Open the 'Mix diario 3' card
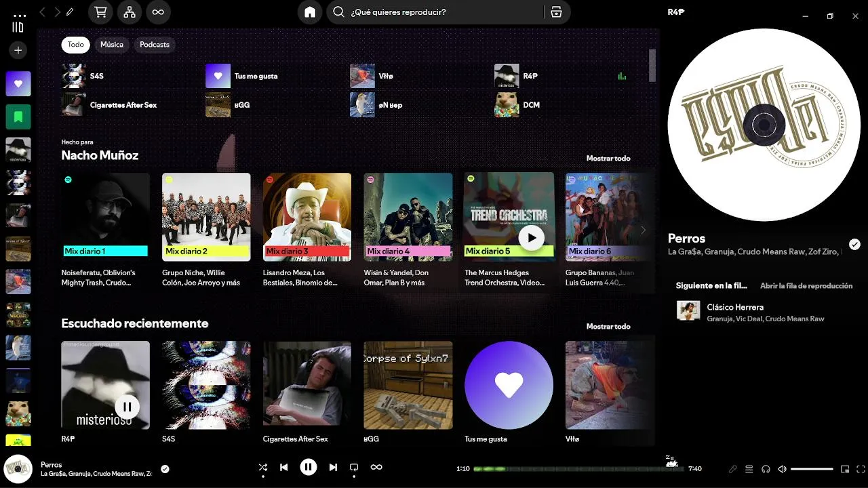Image resolution: width=868 pixels, height=488 pixels. 307,230
